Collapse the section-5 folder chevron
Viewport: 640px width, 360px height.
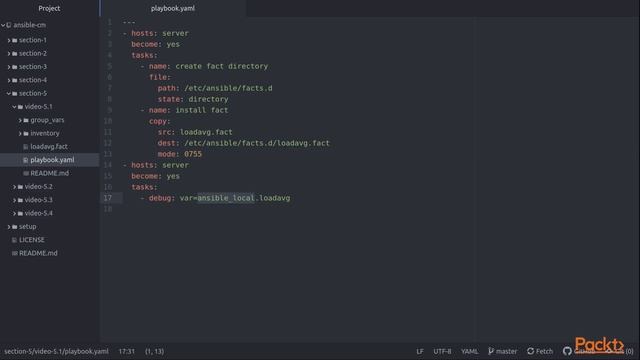9,93
